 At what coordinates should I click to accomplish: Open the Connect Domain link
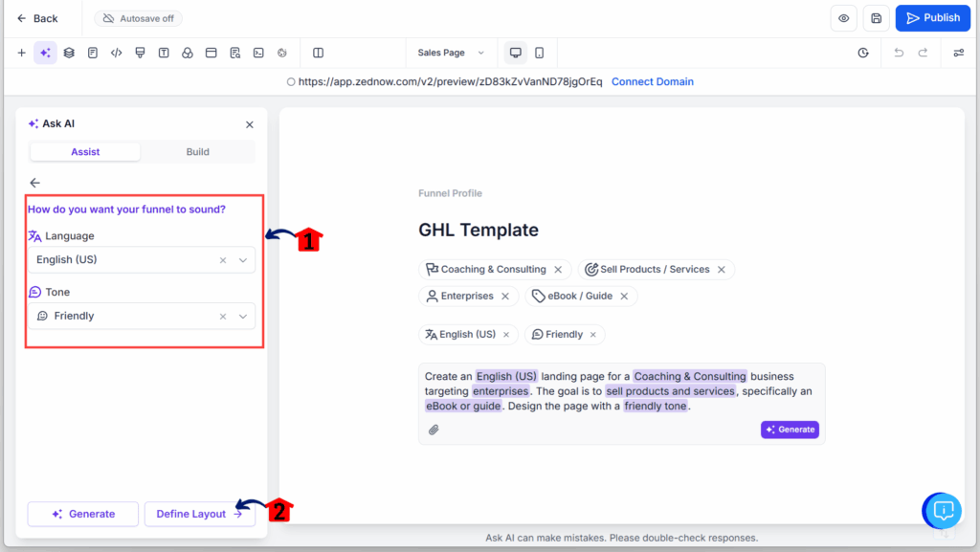point(653,81)
